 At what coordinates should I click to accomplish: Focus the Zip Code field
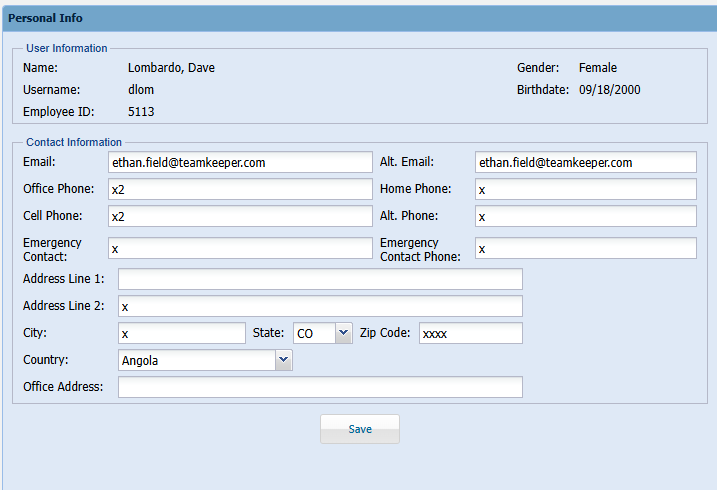470,333
